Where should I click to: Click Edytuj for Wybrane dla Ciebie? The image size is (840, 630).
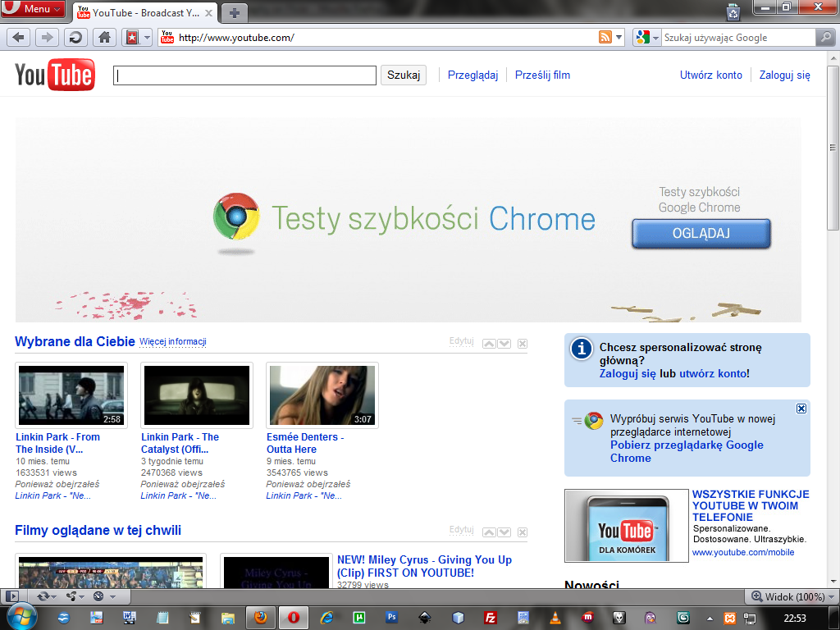pos(462,340)
